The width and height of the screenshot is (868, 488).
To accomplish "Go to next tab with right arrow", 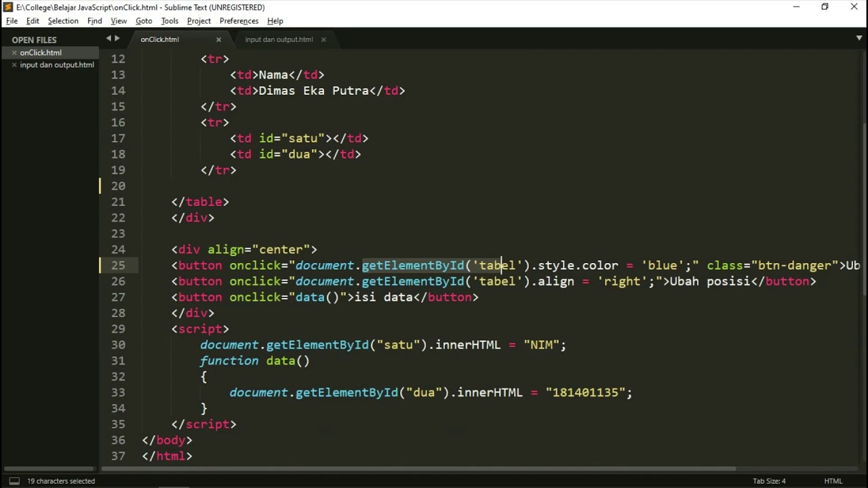I will [117, 39].
